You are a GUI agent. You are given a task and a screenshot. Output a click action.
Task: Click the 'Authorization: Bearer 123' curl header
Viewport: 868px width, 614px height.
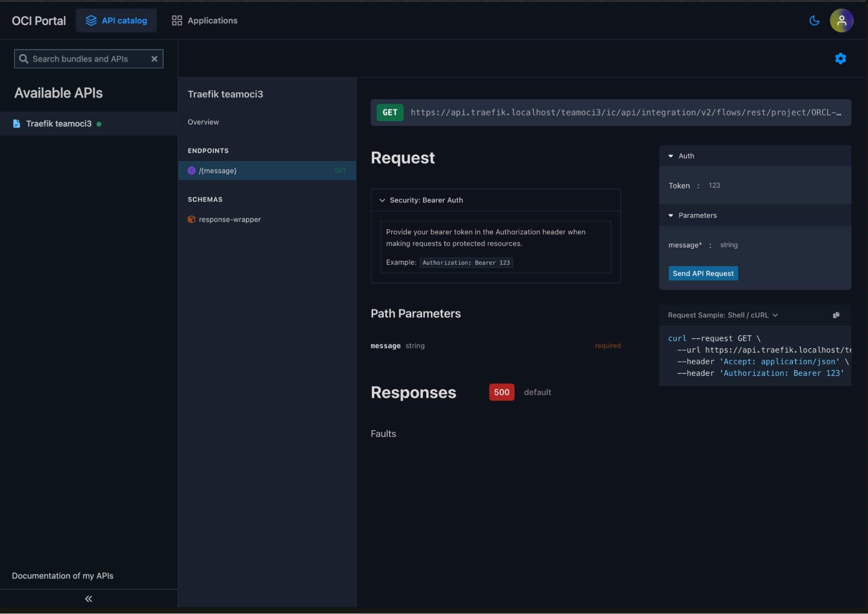(x=760, y=373)
